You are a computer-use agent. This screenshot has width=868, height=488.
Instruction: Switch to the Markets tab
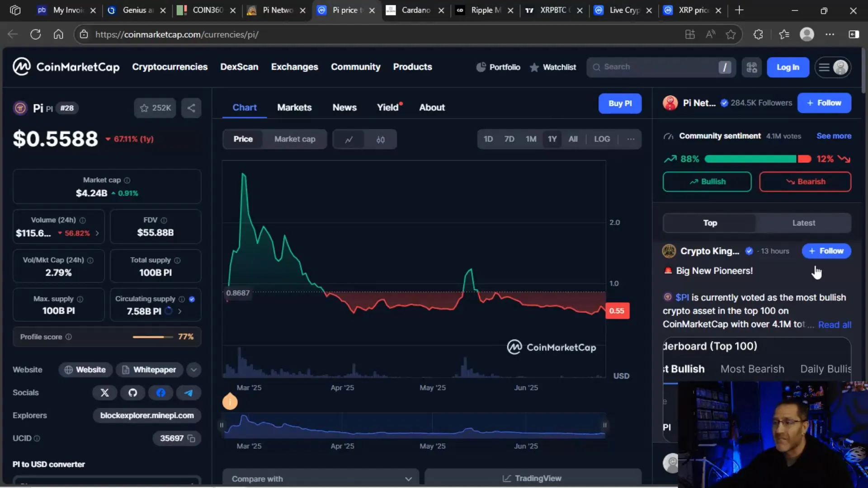click(x=294, y=108)
